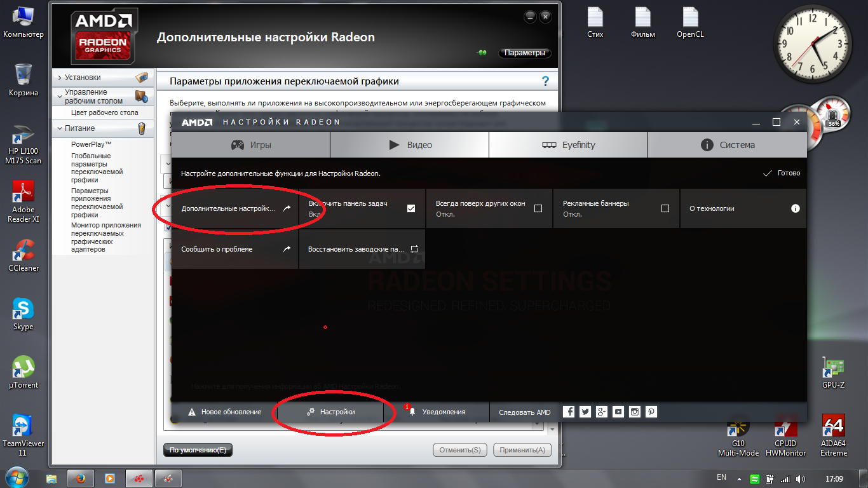
Task: Open CPUID HWMonitor desktop icon
Action: [x=785, y=436]
